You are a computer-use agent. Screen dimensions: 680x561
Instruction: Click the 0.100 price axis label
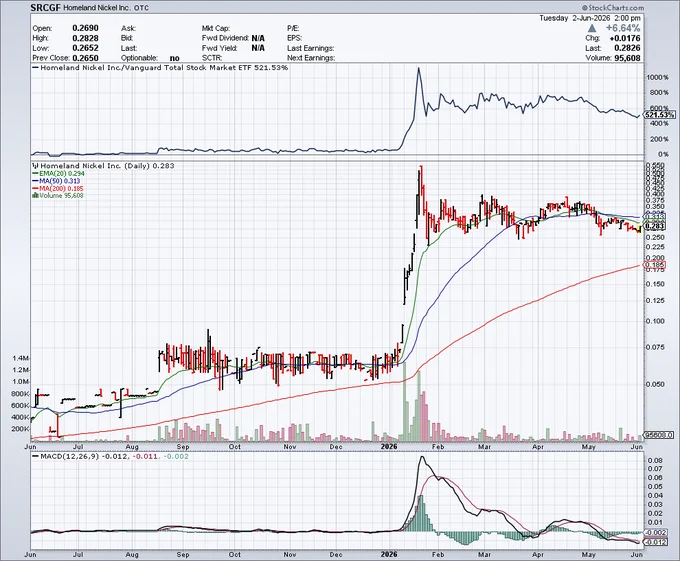pos(655,321)
